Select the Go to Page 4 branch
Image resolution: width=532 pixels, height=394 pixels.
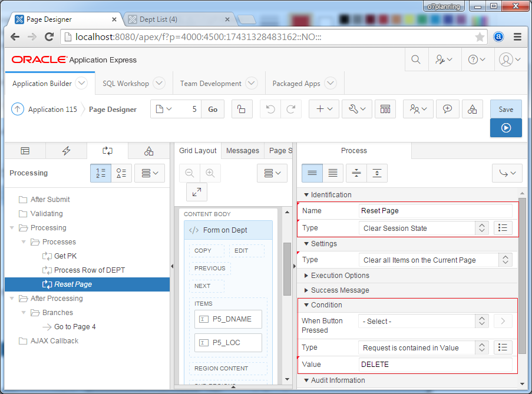pos(75,327)
